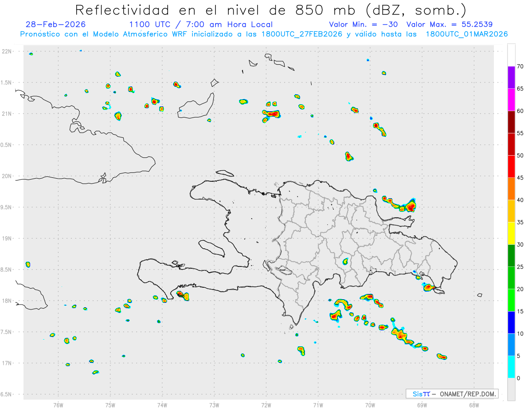Click the 'Valor Max. = 55.2539' text
Image resolution: width=532 pixels, height=411 pixels.
[x=450, y=24]
